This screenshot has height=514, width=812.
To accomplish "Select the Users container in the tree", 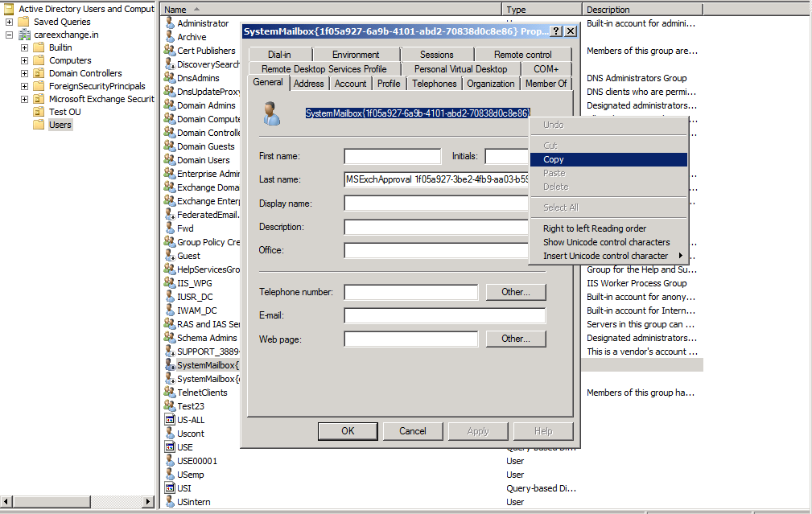I will tap(60, 125).
